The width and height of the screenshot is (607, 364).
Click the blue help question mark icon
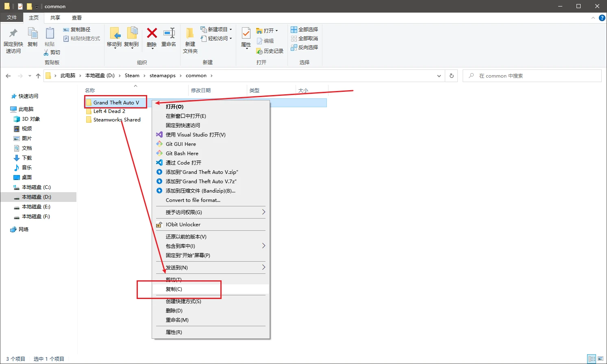coord(602,18)
